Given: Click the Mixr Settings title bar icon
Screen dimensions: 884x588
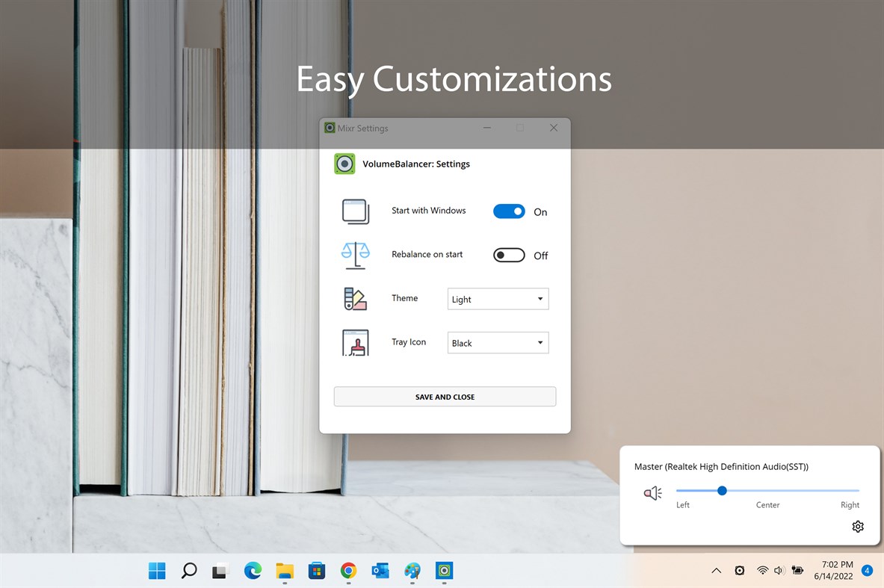Looking at the screenshot, I should click(329, 128).
